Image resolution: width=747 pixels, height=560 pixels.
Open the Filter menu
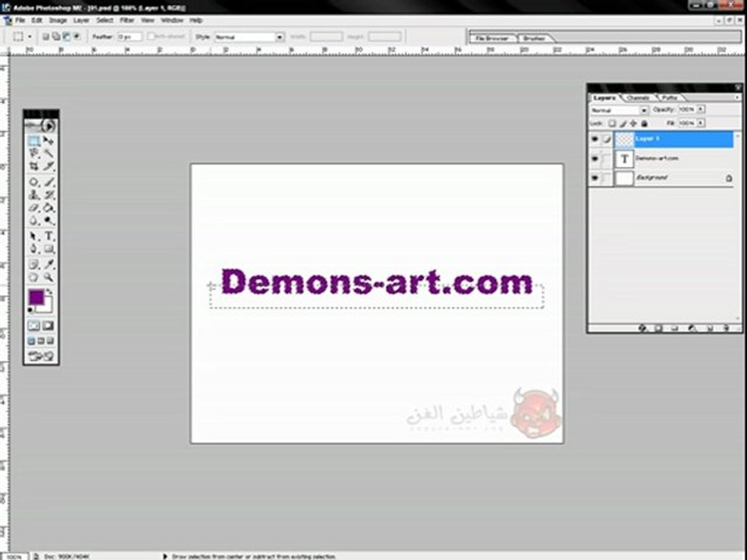[x=127, y=20]
